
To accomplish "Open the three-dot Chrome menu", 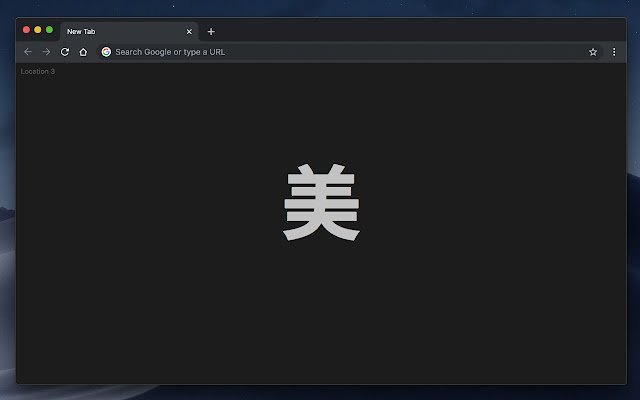I will point(614,52).
